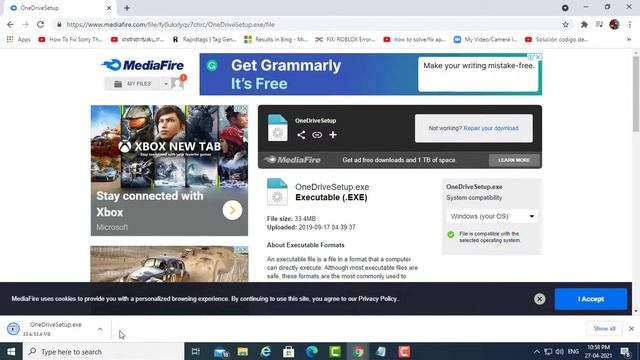Open the Windows (your OS) compatibility dropdown
Viewport: 640px width, 360px height.
pyautogui.click(x=491, y=216)
